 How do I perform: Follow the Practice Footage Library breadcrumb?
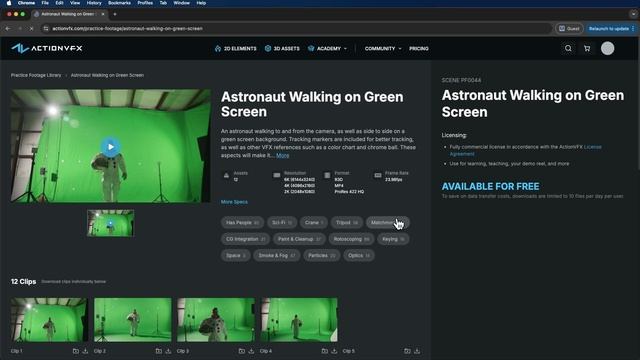[x=36, y=75]
